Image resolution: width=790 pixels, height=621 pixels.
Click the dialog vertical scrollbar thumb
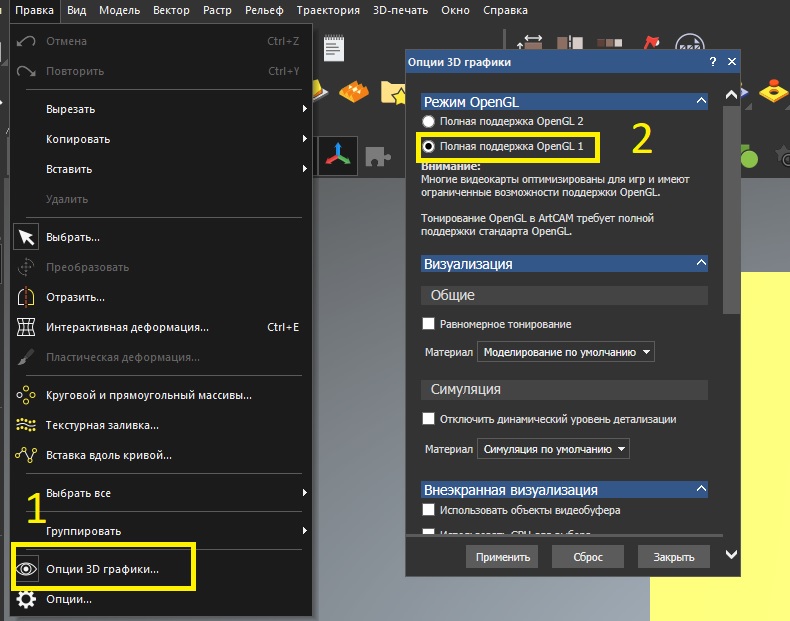(731, 210)
